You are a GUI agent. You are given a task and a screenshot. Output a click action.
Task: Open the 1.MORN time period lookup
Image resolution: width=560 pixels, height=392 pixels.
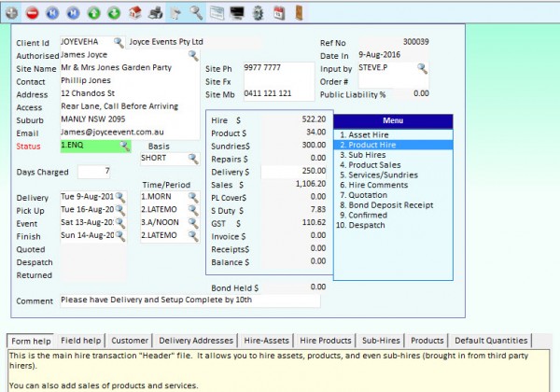193,197
